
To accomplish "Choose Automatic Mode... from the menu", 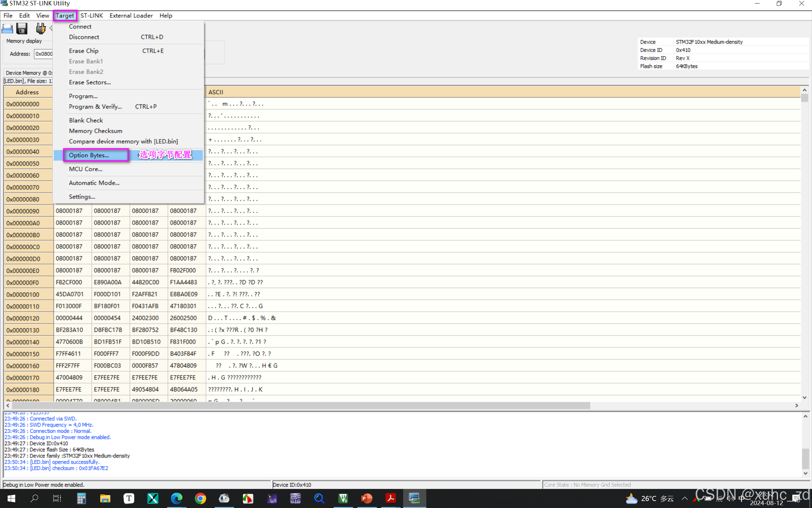I will 128,183.
